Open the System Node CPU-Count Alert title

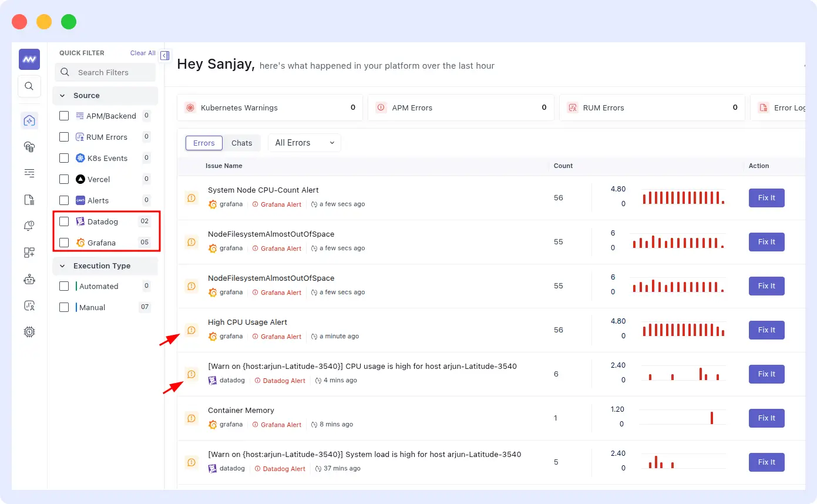[x=263, y=190]
